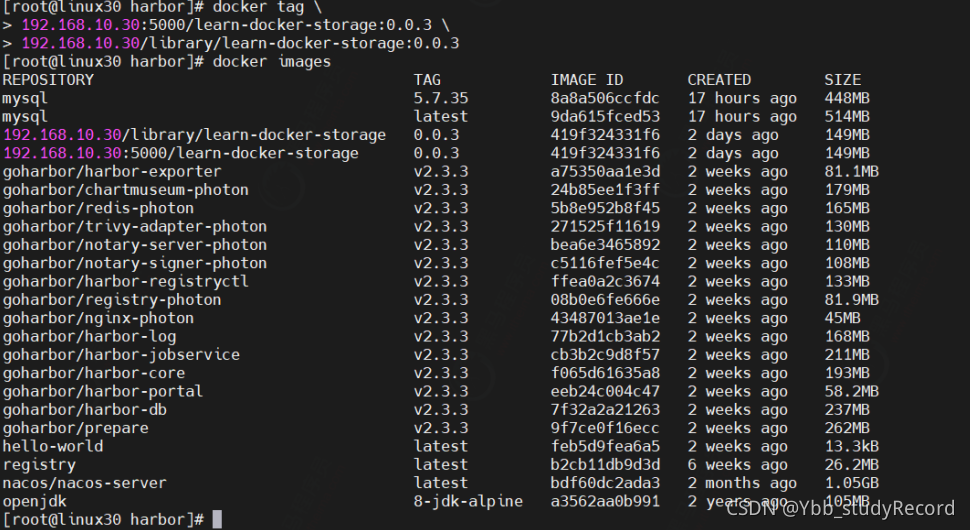Select image ID a75350aa1e3d
Viewport: 970px width, 530px height.
point(605,171)
